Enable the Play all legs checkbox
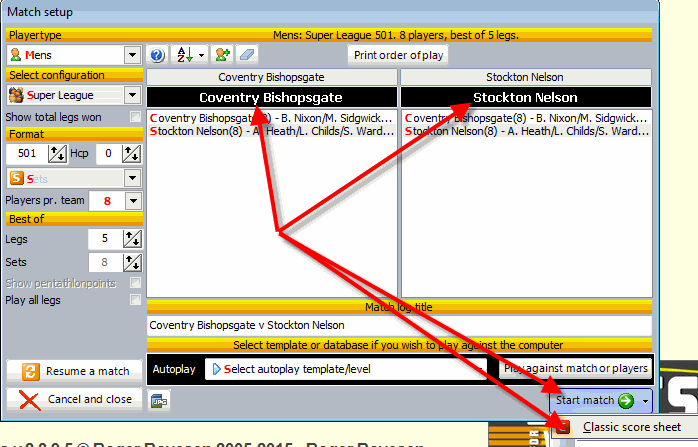The height and width of the screenshot is (447, 698). [x=135, y=299]
